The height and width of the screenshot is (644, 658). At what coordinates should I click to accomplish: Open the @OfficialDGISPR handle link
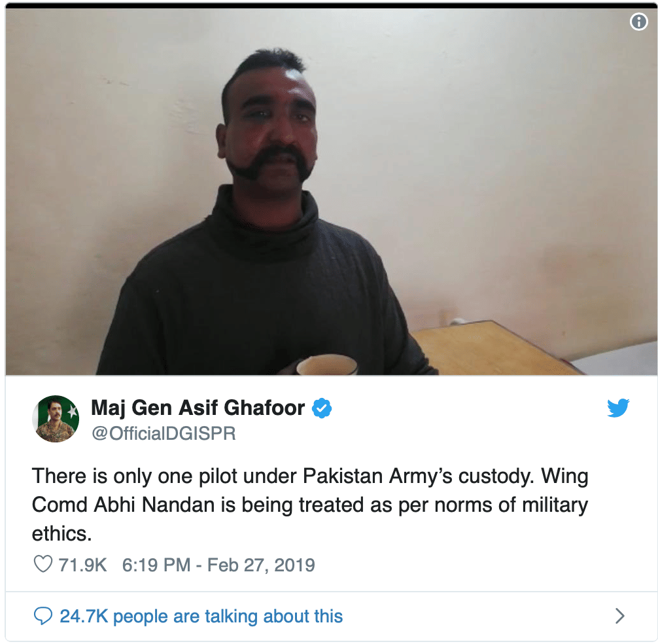coord(164,433)
